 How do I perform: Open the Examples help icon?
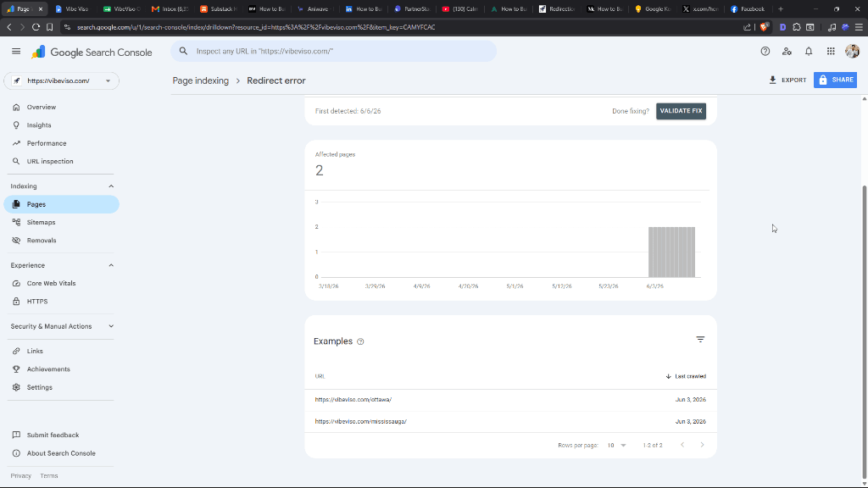click(360, 341)
